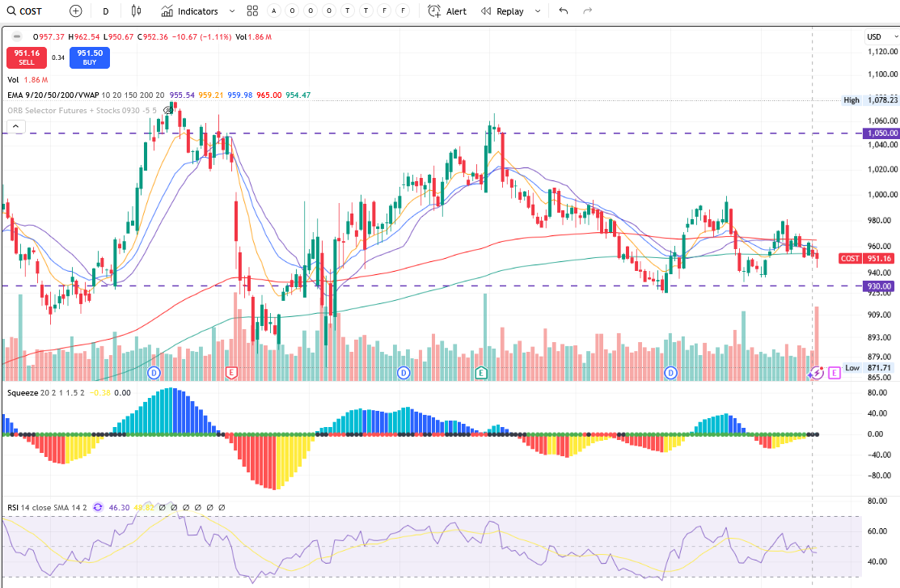
Task: Expand the favorite indicators dropdown arrow
Action: tap(233, 11)
